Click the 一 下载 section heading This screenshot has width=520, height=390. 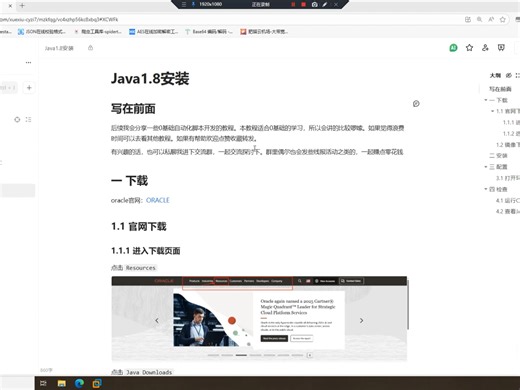coord(129,180)
